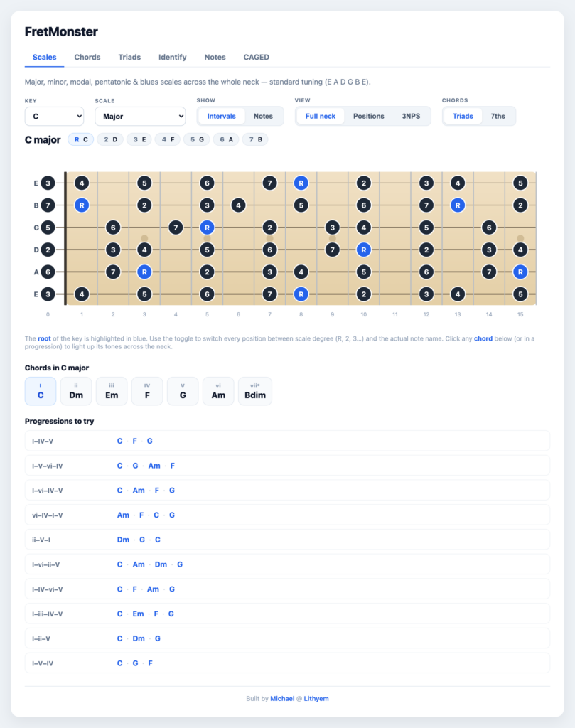
Task: Click marker 3 on G string fret 9
Action: tap(333, 227)
